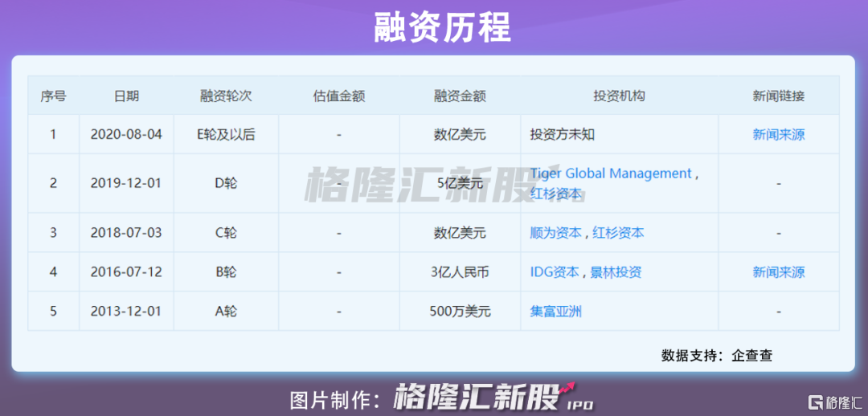Select the 新闻链接 column header
868x416 pixels.
click(778, 96)
